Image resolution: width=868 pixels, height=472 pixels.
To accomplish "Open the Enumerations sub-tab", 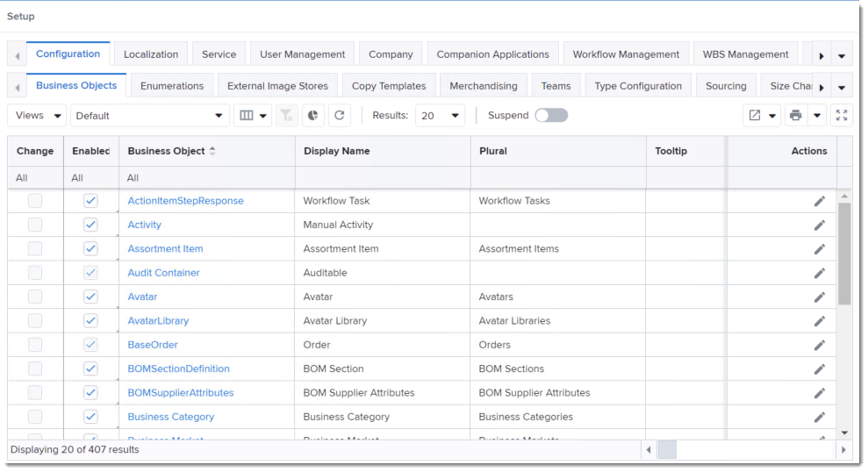I will point(172,86).
